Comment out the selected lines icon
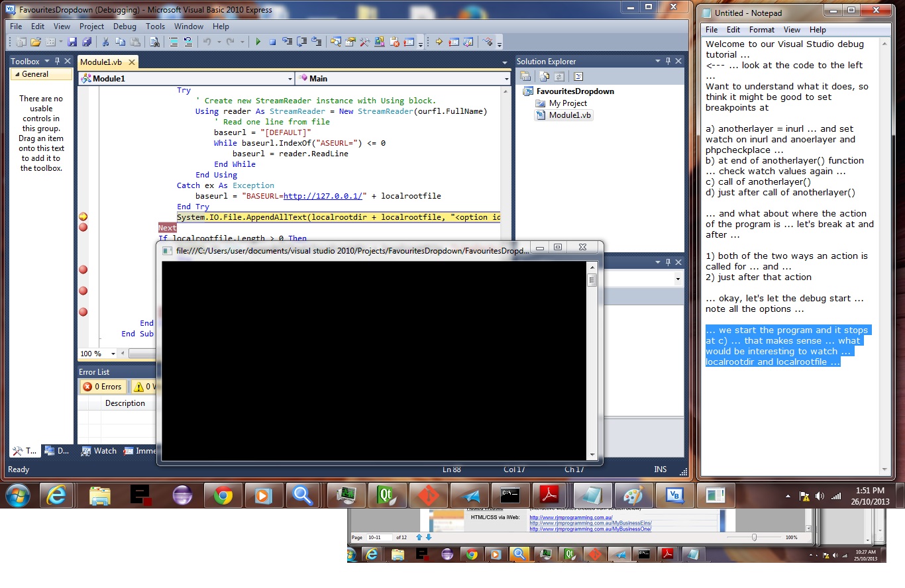The height and width of the screenshot is (588, 905). (x=172, y=42)
